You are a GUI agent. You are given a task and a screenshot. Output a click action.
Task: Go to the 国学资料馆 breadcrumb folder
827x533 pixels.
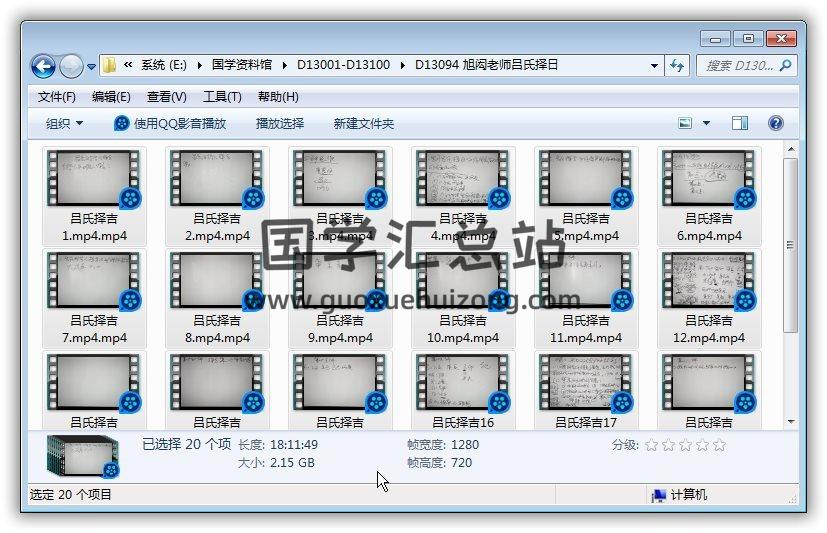click(x=242, y=65)
